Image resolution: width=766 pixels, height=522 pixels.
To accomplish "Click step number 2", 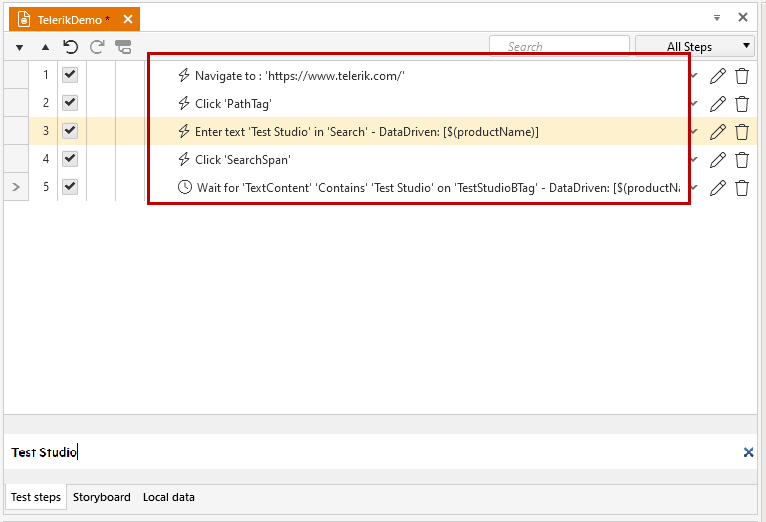I will pos(45,103).
